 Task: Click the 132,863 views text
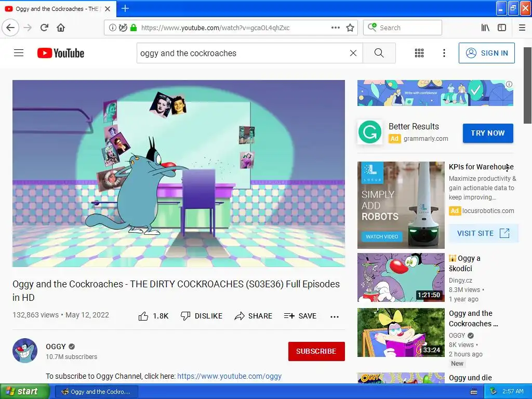coord(35,315)
